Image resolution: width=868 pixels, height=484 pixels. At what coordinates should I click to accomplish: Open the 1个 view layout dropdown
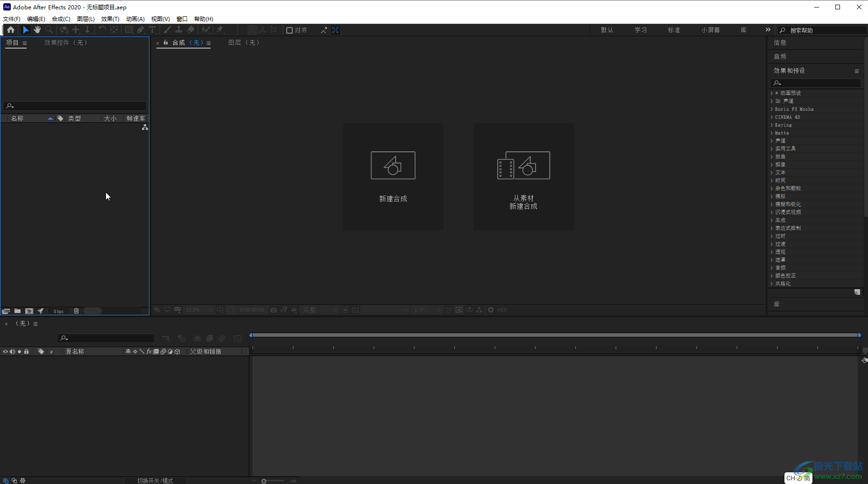(x=427, y=310)
